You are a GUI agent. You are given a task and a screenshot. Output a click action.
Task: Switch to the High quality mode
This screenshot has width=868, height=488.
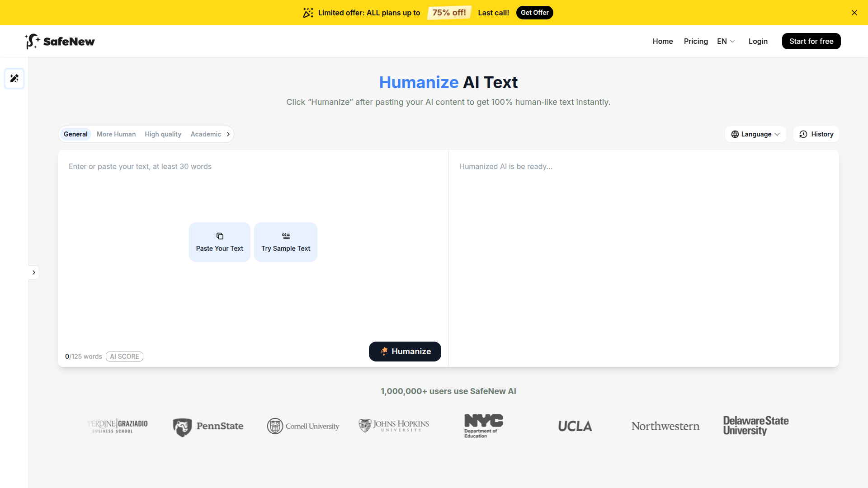point(163,134)
